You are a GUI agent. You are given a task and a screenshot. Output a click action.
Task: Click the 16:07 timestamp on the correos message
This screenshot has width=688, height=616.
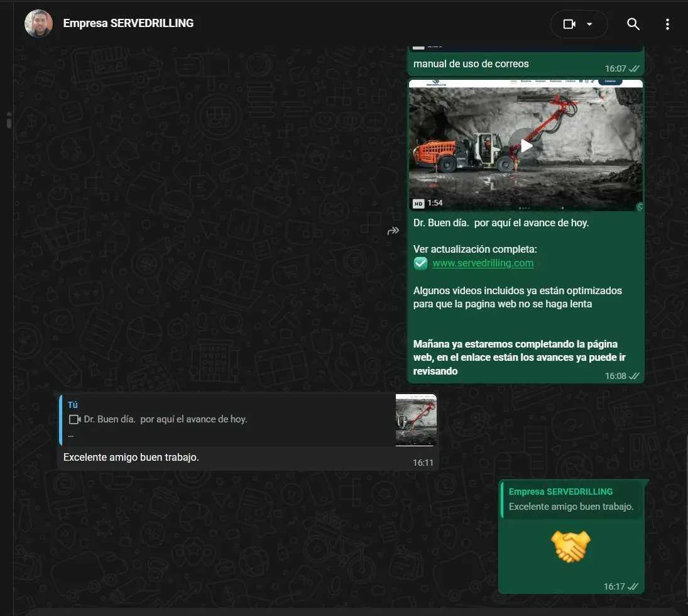615,69
